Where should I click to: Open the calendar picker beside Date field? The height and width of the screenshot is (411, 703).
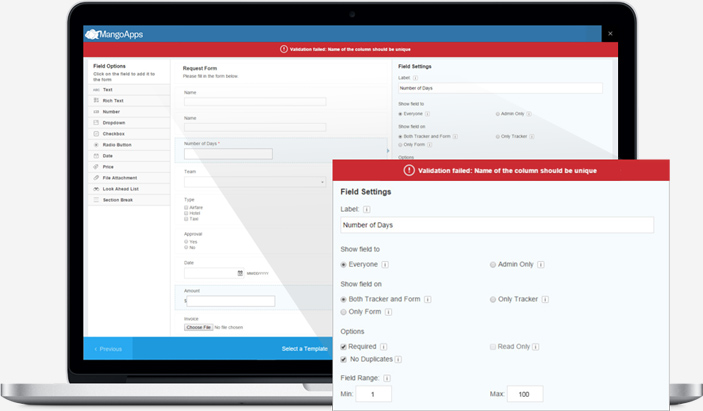(240, 273)
